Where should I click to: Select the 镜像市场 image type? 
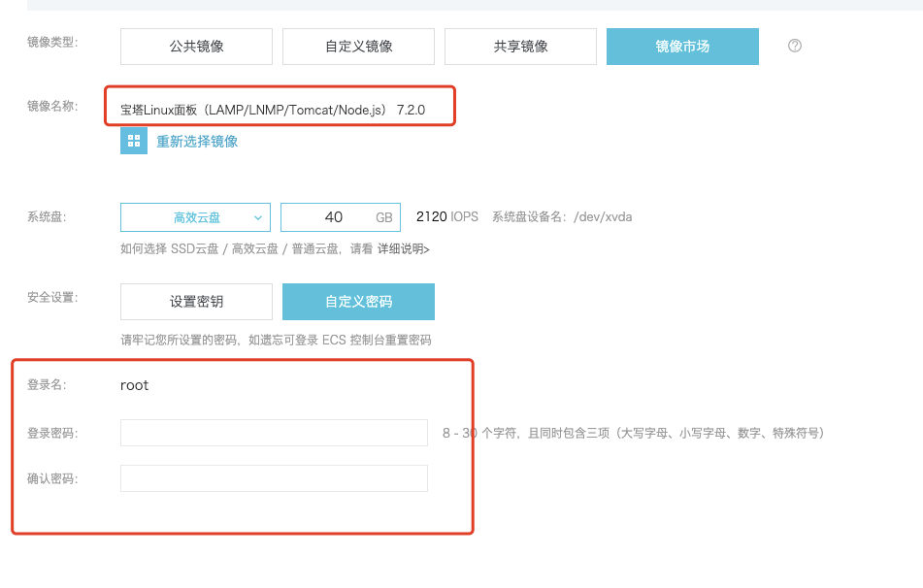tap(682, 47)
